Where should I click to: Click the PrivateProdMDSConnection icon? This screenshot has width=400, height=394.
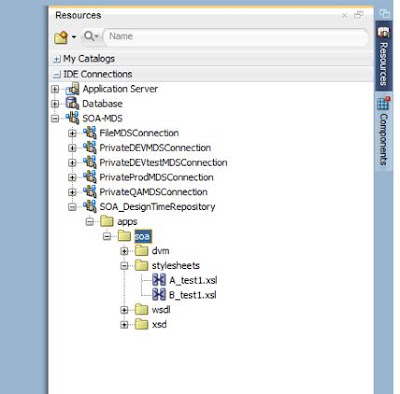[90, 177]
